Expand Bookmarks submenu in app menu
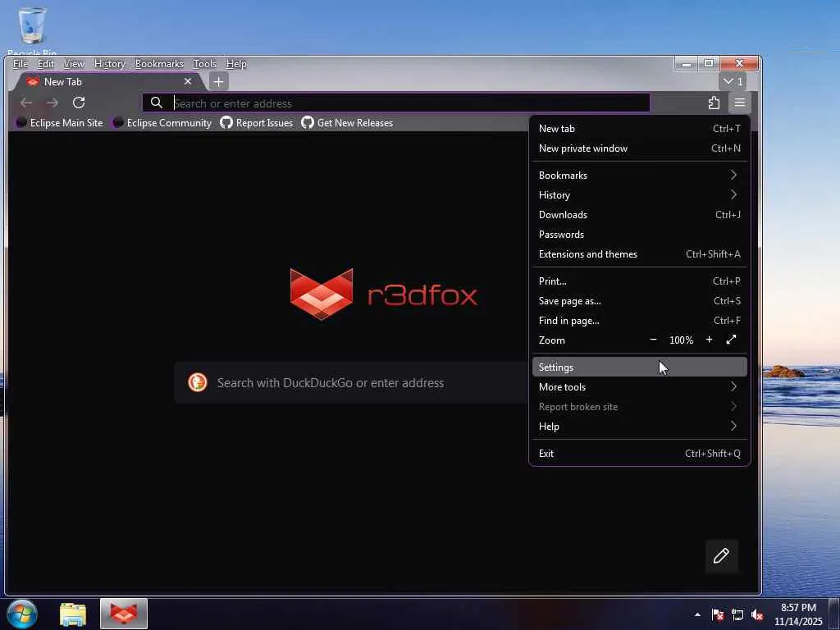 (639, 176)
